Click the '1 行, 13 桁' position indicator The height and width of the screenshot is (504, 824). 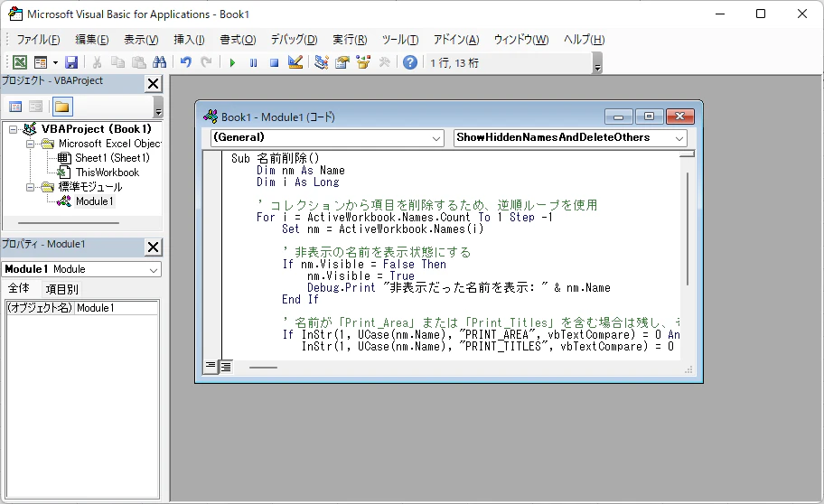click(x=454, y=63)
